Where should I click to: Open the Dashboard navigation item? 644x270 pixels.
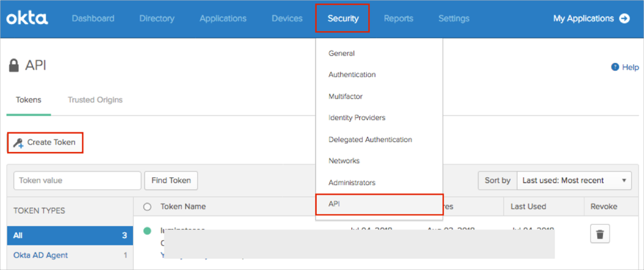click(x=93, y=19)
